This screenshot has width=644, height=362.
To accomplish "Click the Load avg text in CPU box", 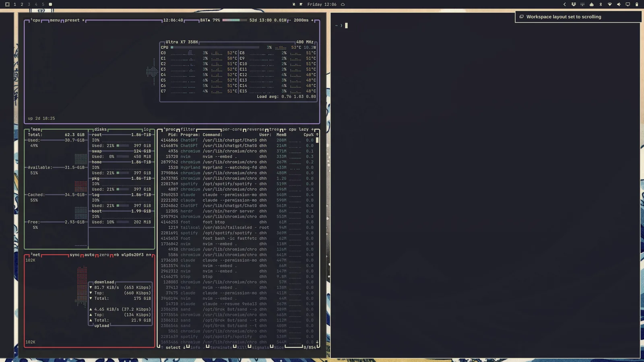I will pos(286,97).
